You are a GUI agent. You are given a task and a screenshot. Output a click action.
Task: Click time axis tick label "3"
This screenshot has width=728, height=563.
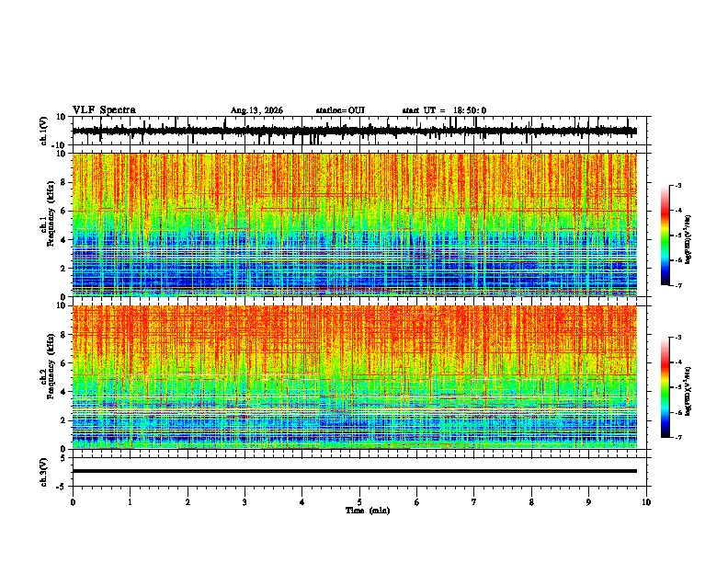tap(245, 502)
